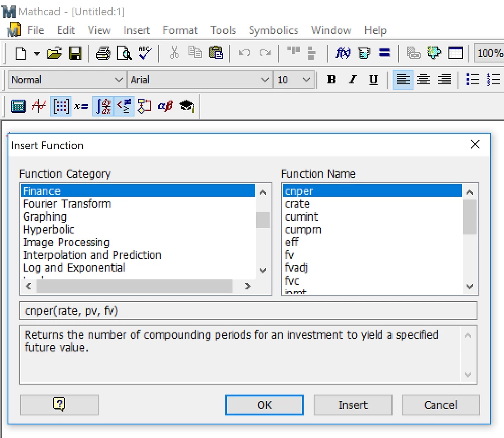504x438 pixels.
Task: Open the Graph toolbar icon
Action: point(39,106)
